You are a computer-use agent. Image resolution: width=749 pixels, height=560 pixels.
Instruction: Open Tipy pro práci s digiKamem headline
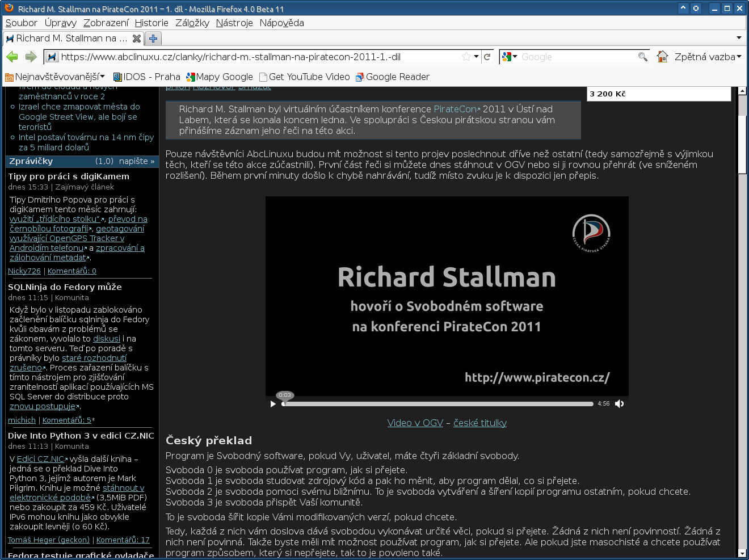[69, 176]
